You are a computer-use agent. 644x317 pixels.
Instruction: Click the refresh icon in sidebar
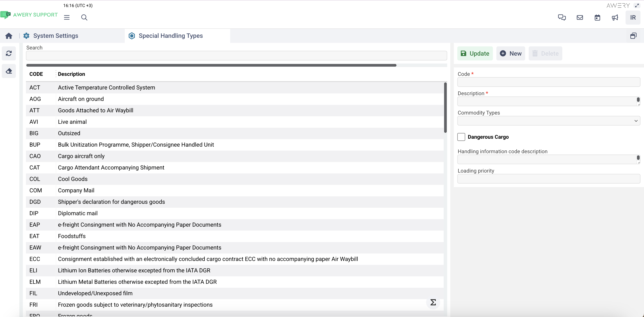point(9,53)
